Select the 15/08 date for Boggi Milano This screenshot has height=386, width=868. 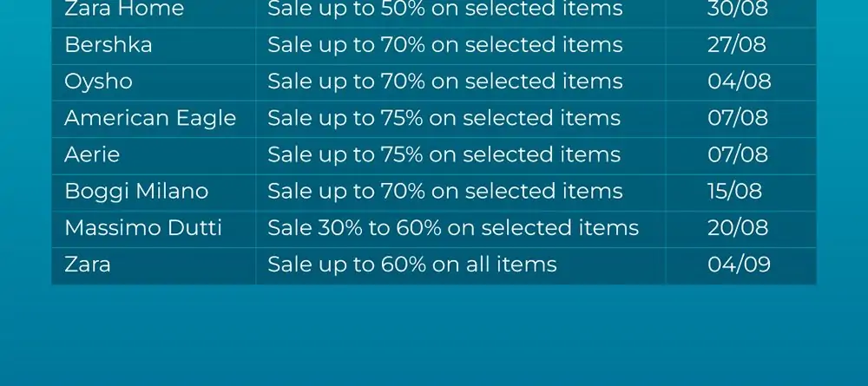(x=734, y=192)
